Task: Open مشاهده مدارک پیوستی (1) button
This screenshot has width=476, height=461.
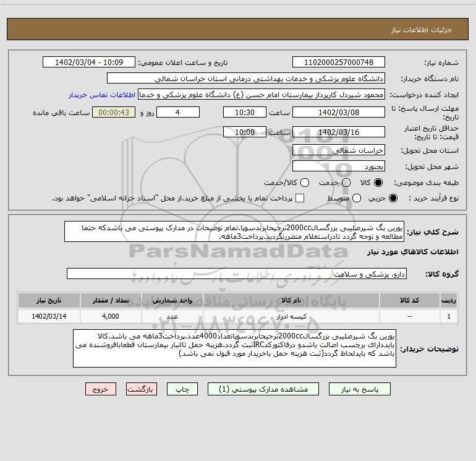Action: [x=263, y=389]
